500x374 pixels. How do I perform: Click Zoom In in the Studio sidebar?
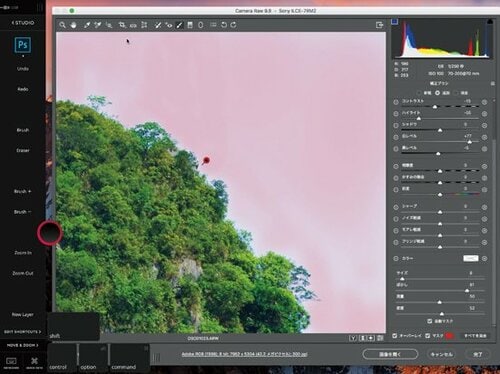[23, 253]
